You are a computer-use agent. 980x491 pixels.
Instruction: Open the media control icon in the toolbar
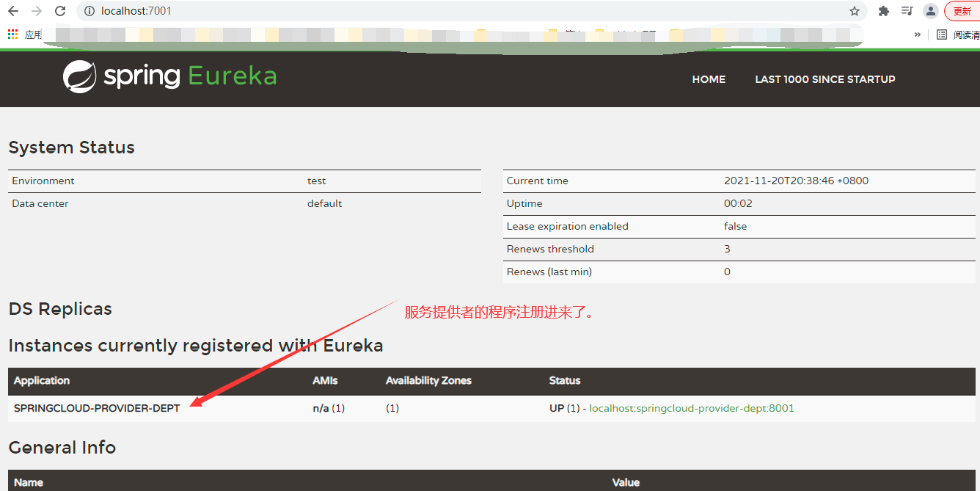[x=907, y=11]
